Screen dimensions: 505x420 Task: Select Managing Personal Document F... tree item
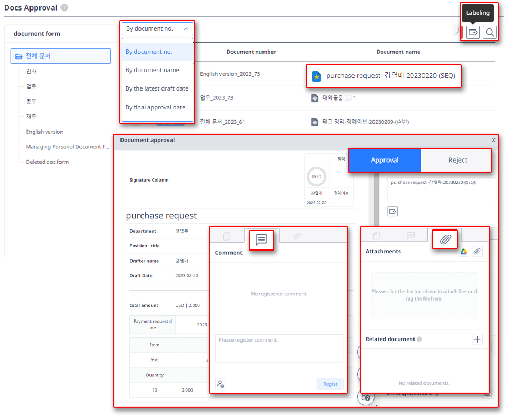[68, 147]
